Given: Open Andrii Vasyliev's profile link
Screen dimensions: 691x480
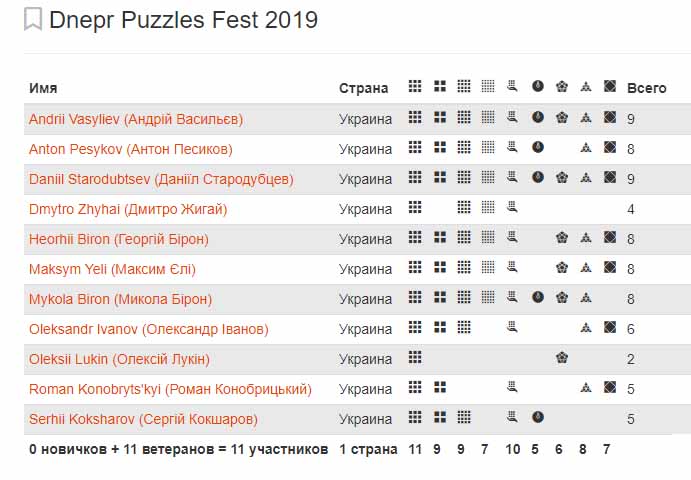Looking at the screenshot, I should click(x=136, y=119).
